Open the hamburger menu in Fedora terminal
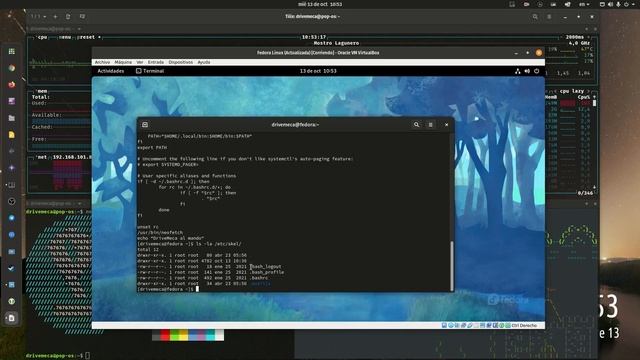This screenshot has width=640, height=360. tap(430, 124)
